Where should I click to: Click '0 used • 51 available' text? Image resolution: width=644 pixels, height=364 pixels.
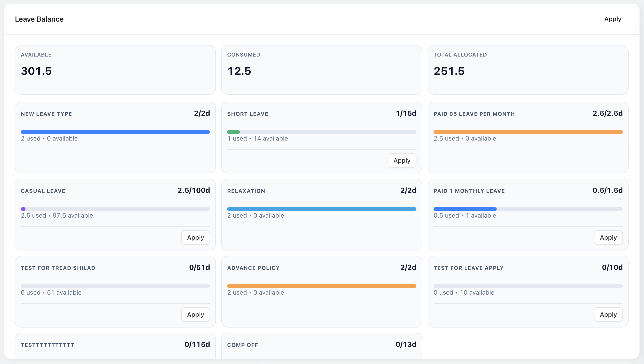(51, 293)
